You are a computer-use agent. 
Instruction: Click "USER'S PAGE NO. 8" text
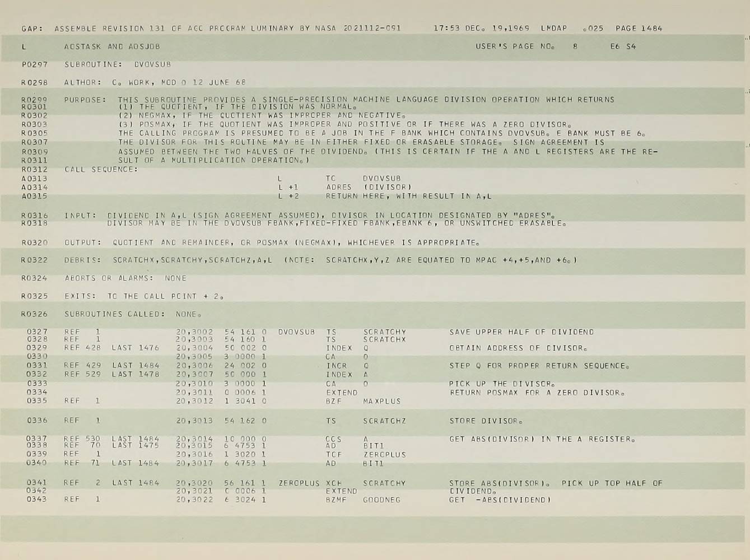pyautogui.click(x=527, y=46)
